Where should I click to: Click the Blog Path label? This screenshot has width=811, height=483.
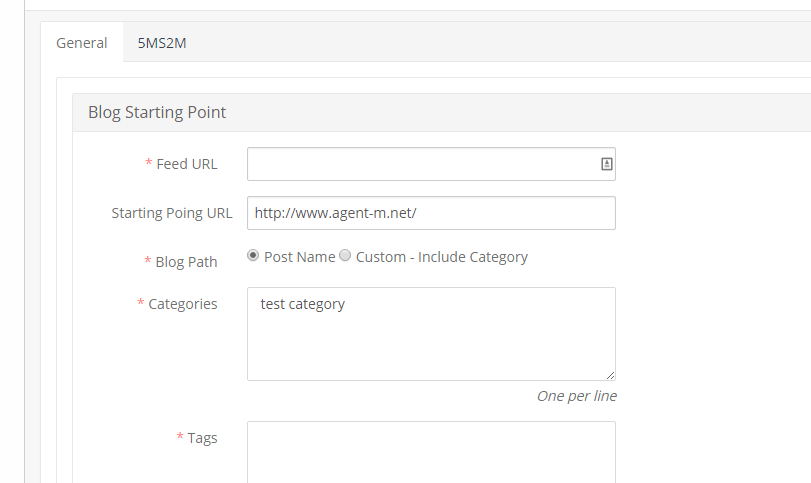[x=186, y=262]
